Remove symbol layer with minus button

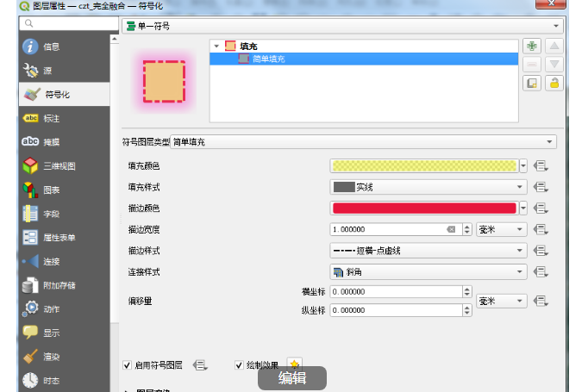point(532,65)
